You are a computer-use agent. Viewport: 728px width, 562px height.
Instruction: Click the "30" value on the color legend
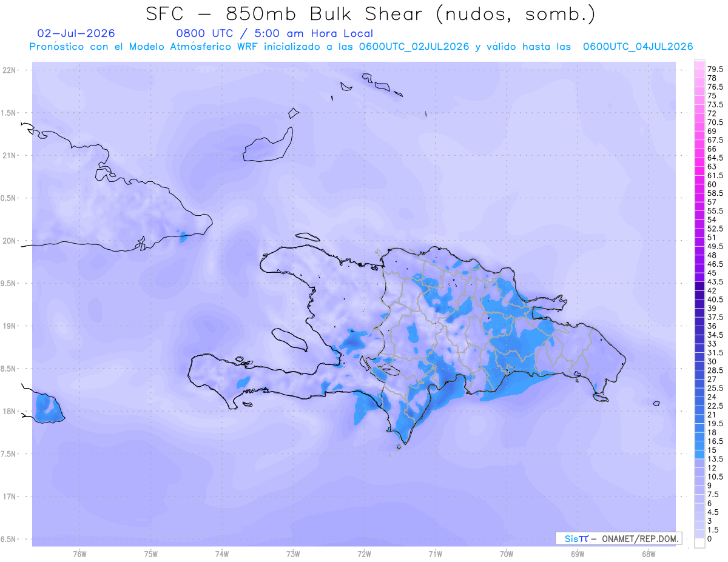pos(712,361)
